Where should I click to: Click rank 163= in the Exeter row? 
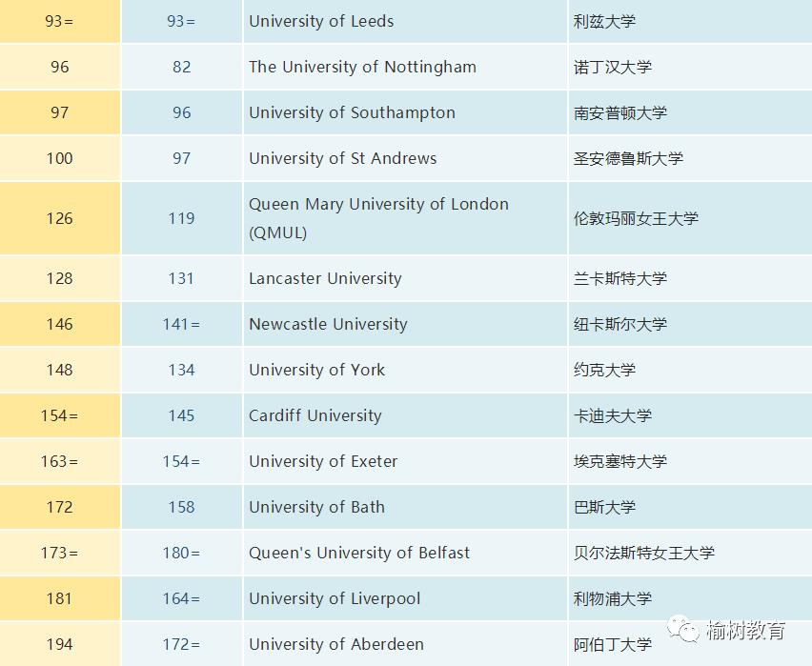coord(59,461)
